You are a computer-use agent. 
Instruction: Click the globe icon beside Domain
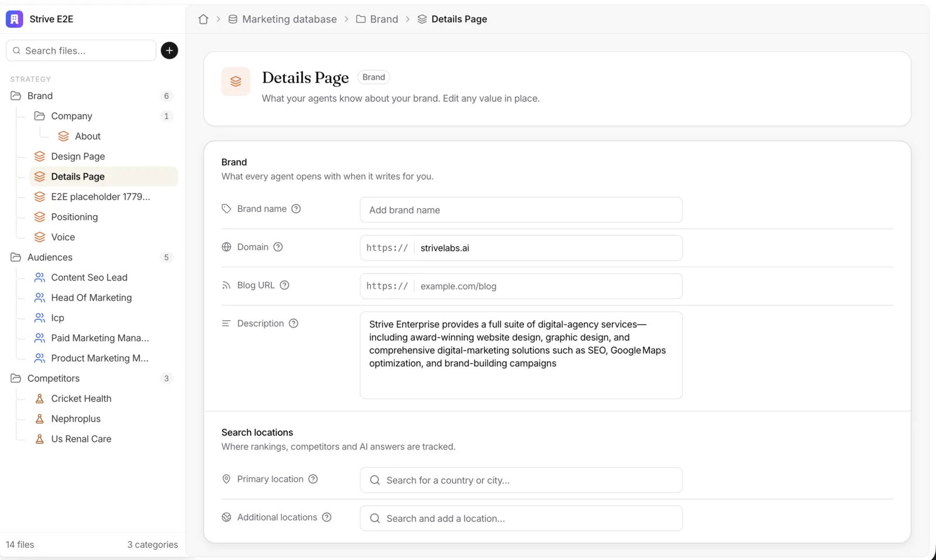tap(226, 247)
